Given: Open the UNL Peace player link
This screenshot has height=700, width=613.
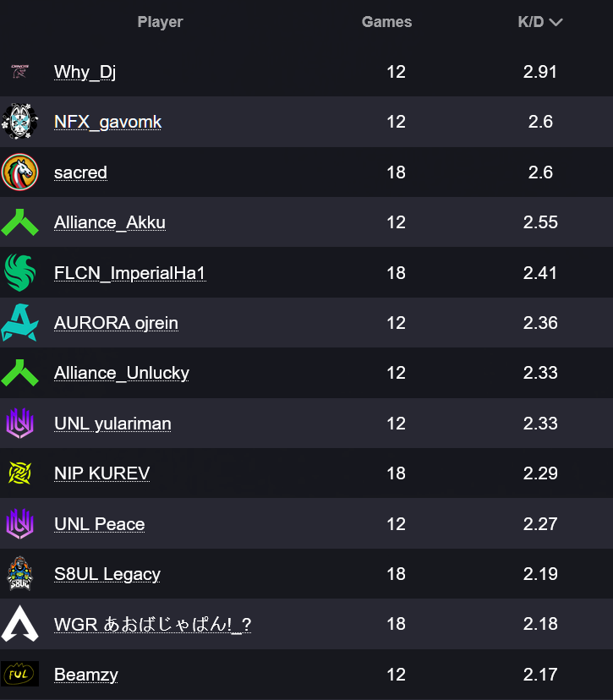Looking at the screenshot, I should (99, 524).
